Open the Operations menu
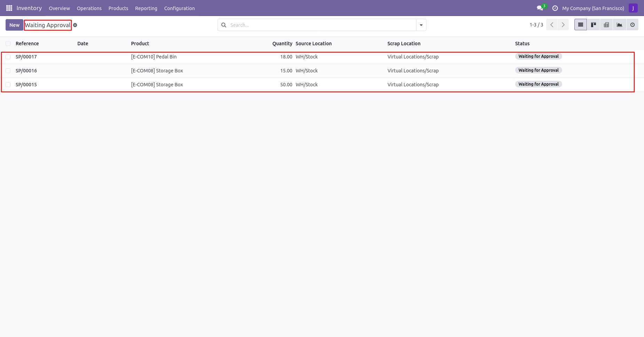Image resolution: width=644 pixels, height=337 pixels. (89, 8)
